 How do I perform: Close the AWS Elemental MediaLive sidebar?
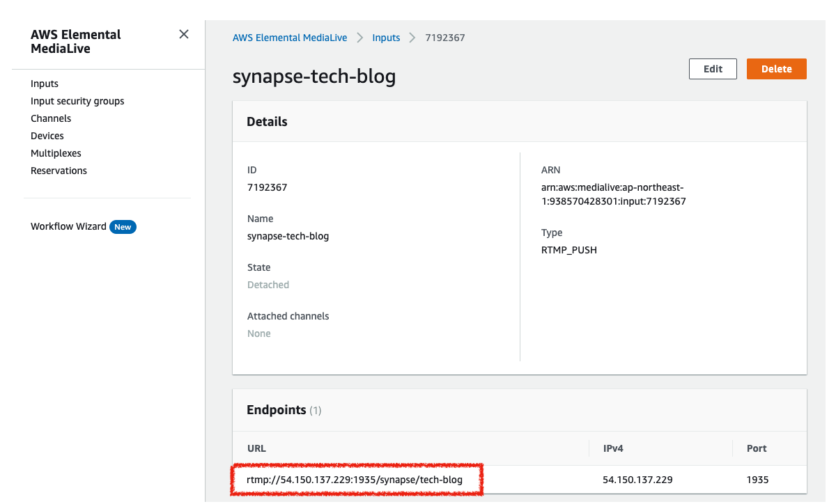click(184, 34)
